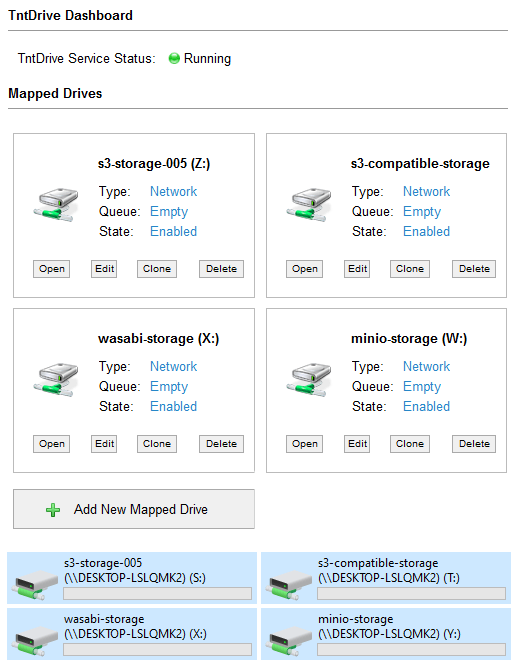Clone the s3-storage-005 (Z:) drive
519x668 pixels.
click(157, 269)
